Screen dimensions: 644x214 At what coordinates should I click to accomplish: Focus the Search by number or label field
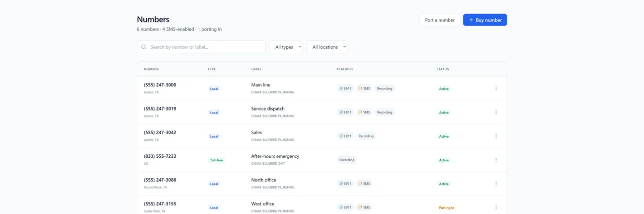201,47
